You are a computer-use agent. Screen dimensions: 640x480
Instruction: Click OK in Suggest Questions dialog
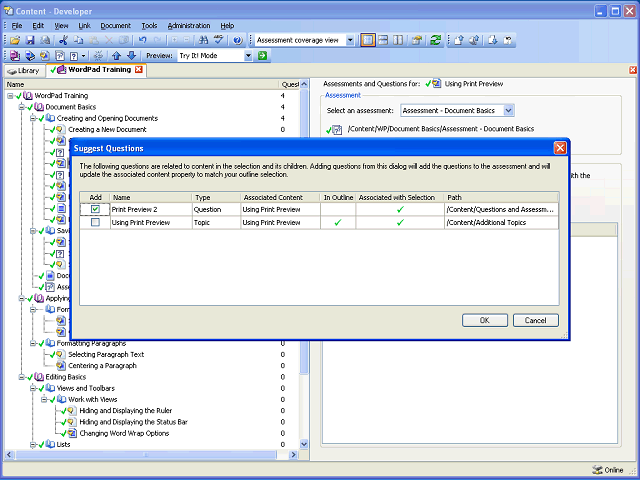484,320
